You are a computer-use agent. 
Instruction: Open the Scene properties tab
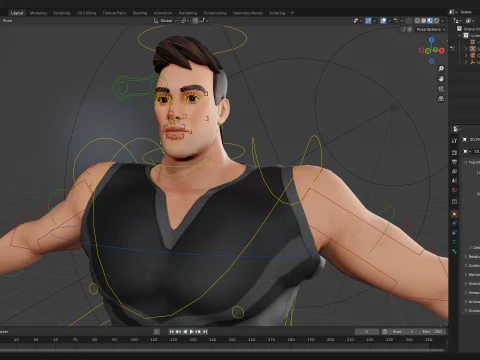point(454,181)
